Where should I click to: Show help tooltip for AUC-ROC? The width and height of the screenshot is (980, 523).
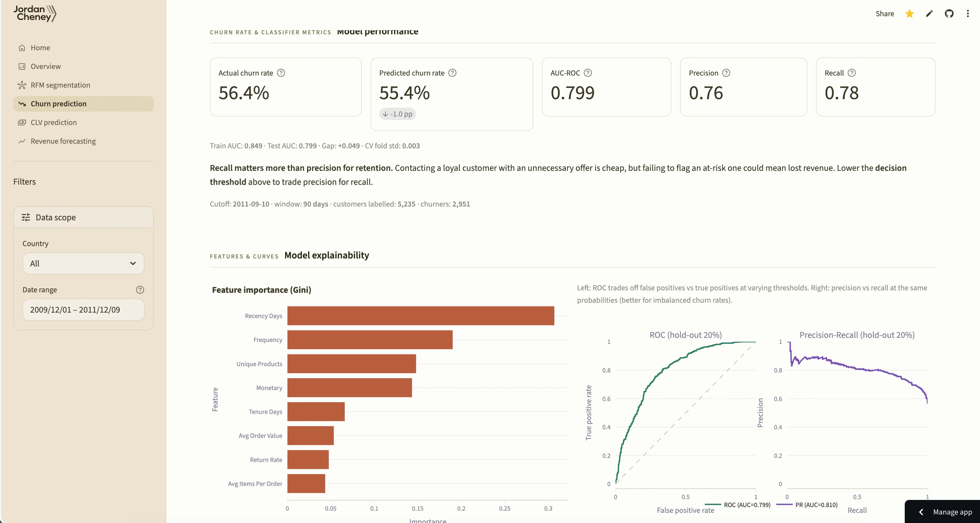[588, 73]
